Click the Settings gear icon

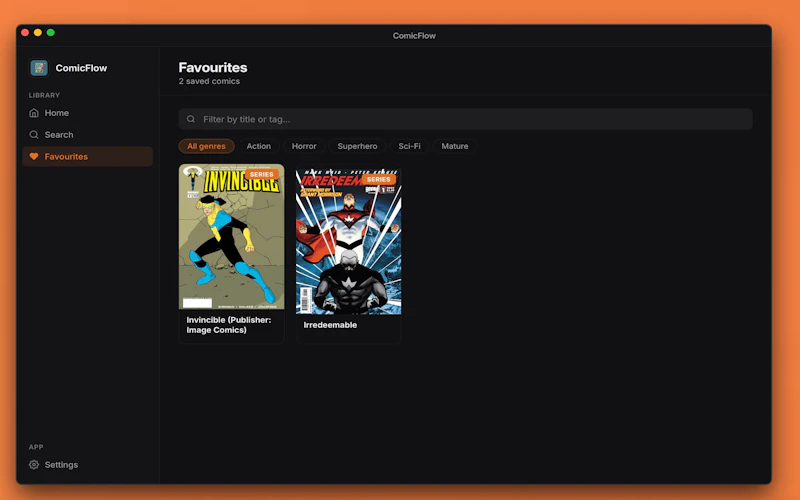click(x=34, y=465)
